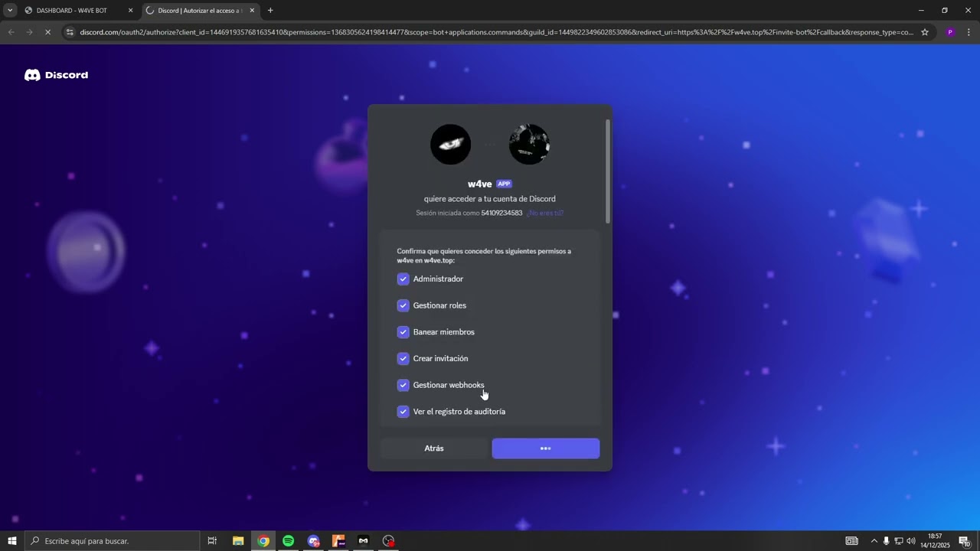Click the w4ve bot avatar with the eye

(x=450, y=144)
